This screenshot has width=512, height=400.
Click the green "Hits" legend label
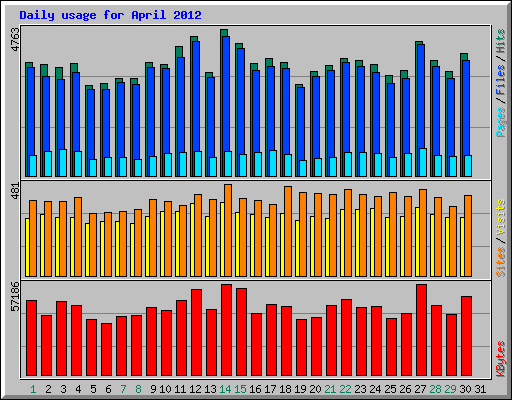pos(501,41)
